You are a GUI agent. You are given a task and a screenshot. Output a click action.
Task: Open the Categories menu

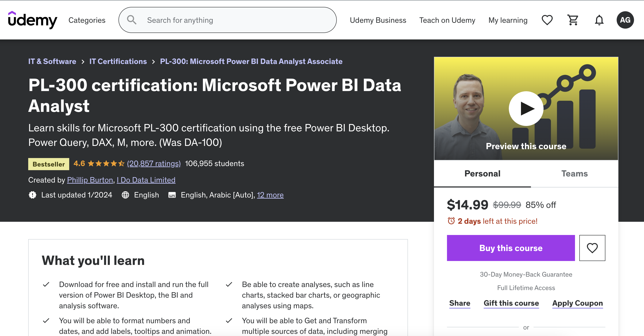(x=87, y=20)
